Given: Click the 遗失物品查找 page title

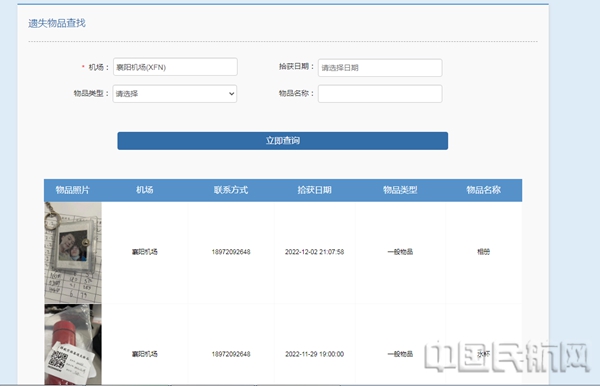Looking at the screenshot, I should point(57,23).
